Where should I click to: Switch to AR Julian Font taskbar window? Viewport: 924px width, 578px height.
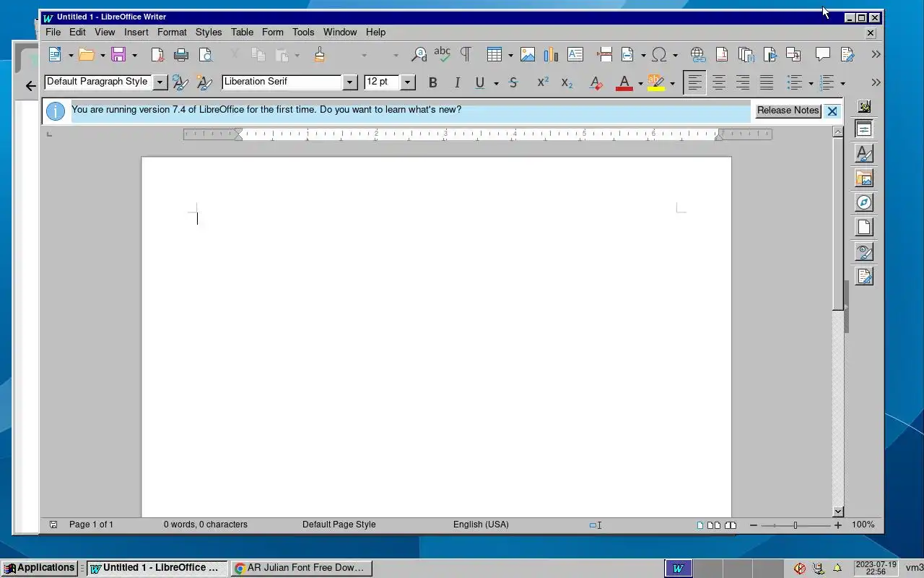[302, 568]
